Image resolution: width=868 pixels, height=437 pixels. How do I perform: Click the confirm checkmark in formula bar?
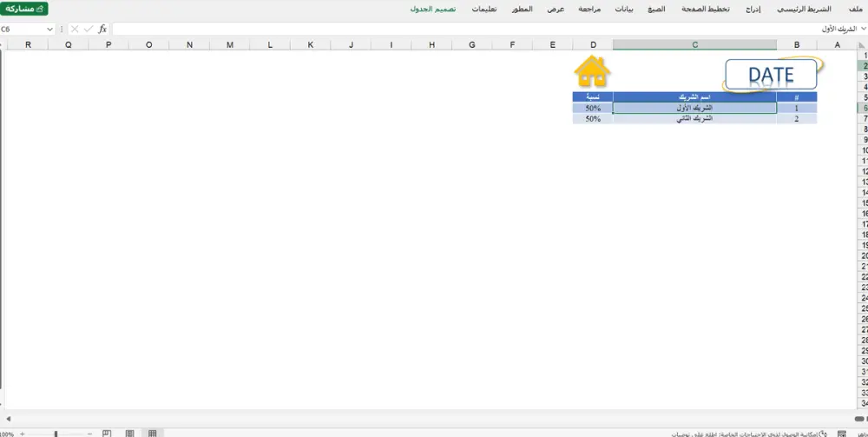[x=88, y=29]
